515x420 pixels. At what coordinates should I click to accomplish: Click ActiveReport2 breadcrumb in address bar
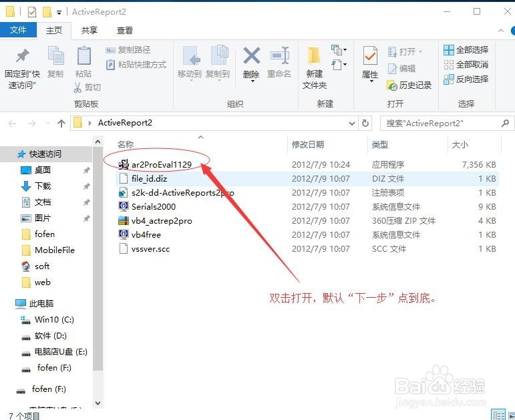click(125, 123)
